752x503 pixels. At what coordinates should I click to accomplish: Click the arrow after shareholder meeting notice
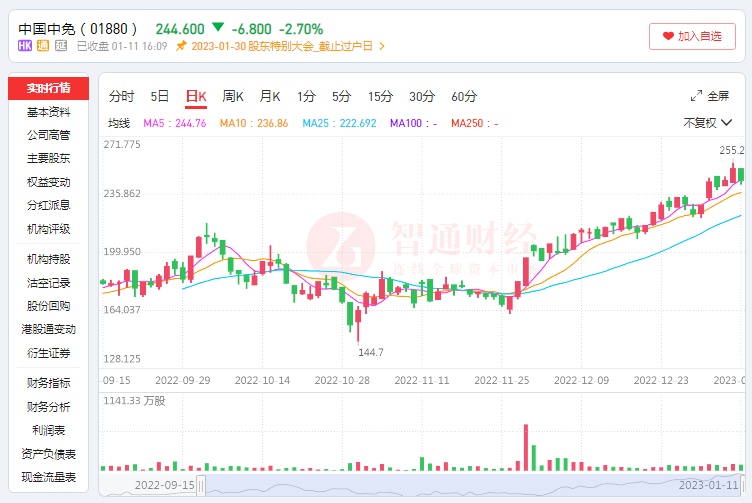pos(382,46)
